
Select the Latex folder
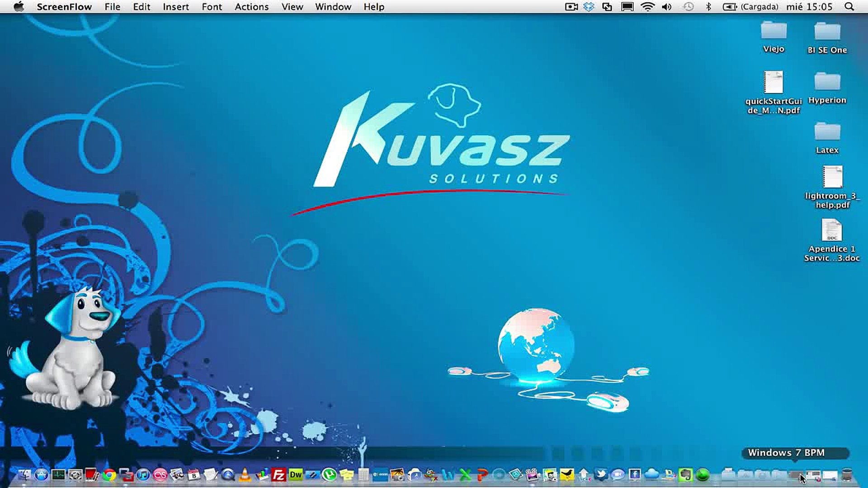coord(827,138)
